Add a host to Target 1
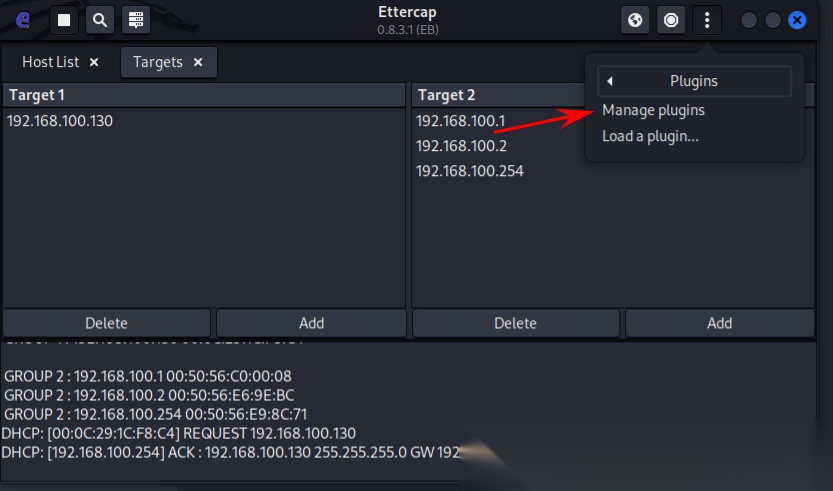 pyautogui.click(x=311, y=323)
